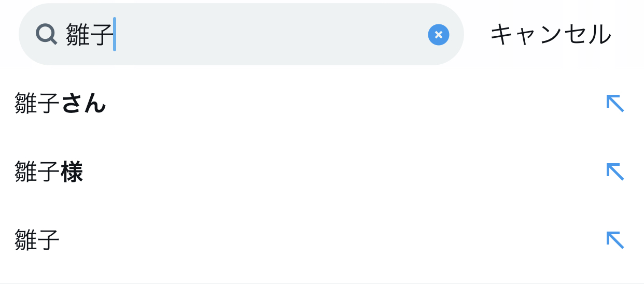Image resolution: width=644 pixels, height=287 pixels.
Task: Click the 雛子 characters in the 雛子さん suggestion
Action: [x=37, y=104]
